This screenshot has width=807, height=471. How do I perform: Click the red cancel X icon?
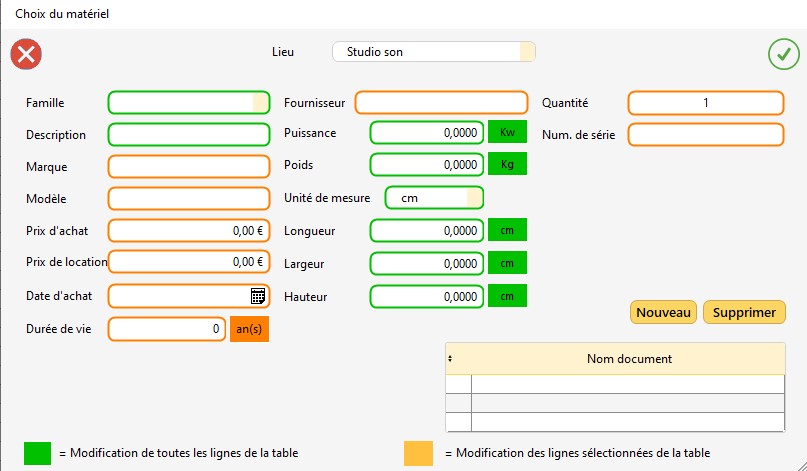point(26,54)
